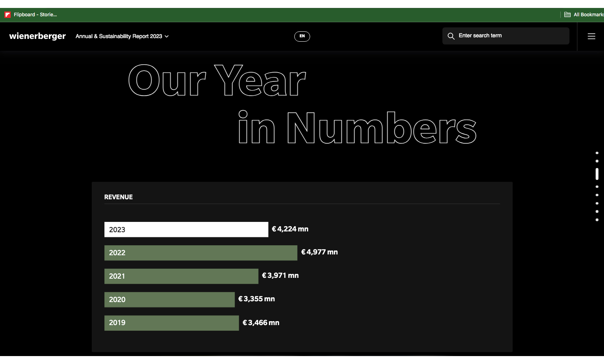Image resolution: width=604 pixels, height=364 pixels.
Task: Click the REVENUE heading
Action: (x=118, y=197)
